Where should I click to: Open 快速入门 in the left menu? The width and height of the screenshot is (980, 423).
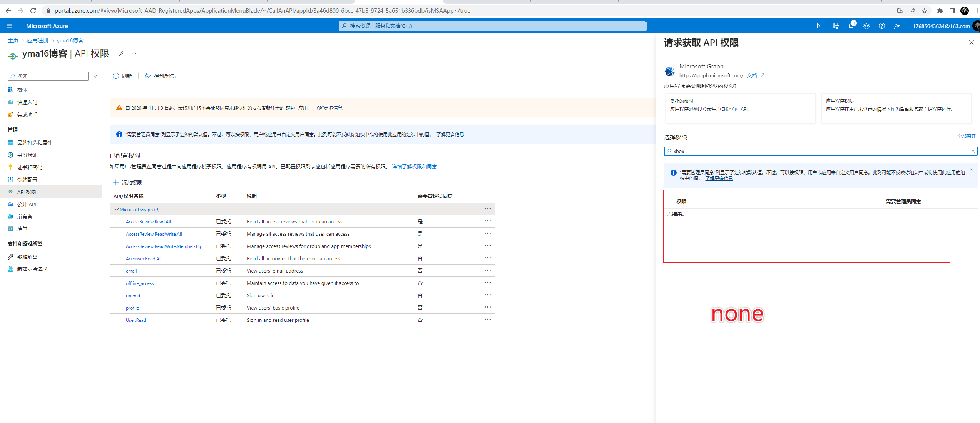[27, 102]
